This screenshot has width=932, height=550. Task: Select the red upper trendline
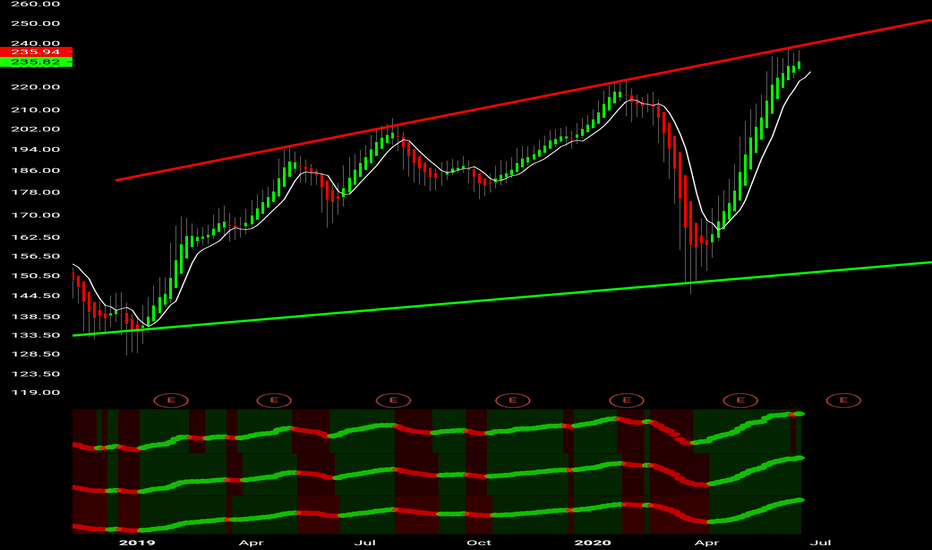pyautogui.click(x=523, y=100)
